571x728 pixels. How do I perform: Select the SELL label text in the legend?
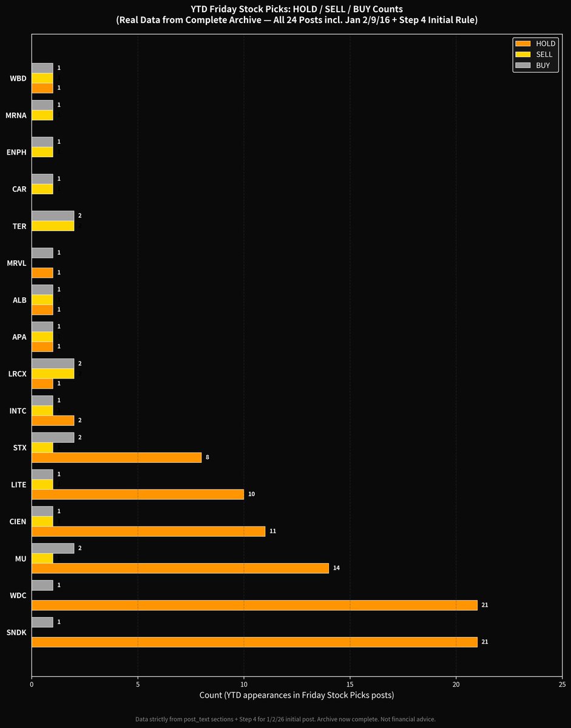544,54
